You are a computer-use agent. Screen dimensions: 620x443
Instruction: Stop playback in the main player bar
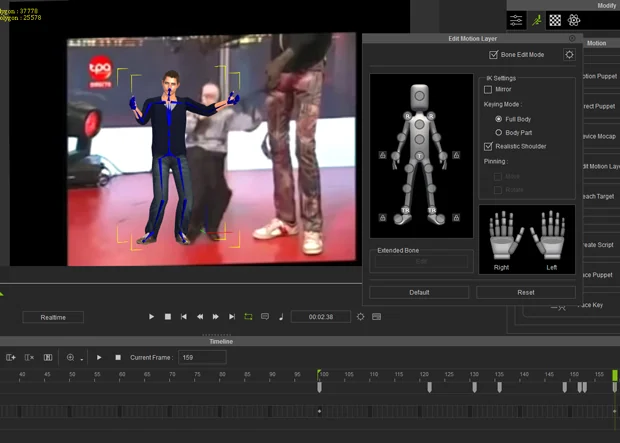click(x=168, y=317)
